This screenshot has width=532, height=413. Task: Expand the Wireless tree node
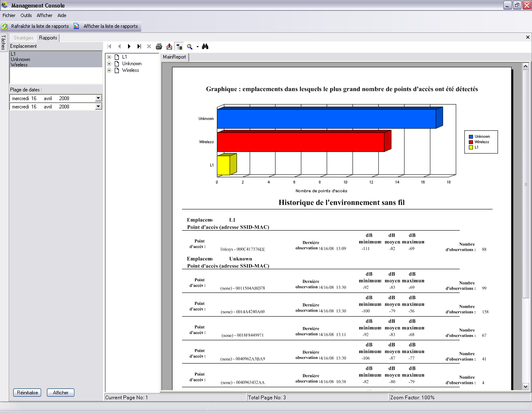(109, 70)
